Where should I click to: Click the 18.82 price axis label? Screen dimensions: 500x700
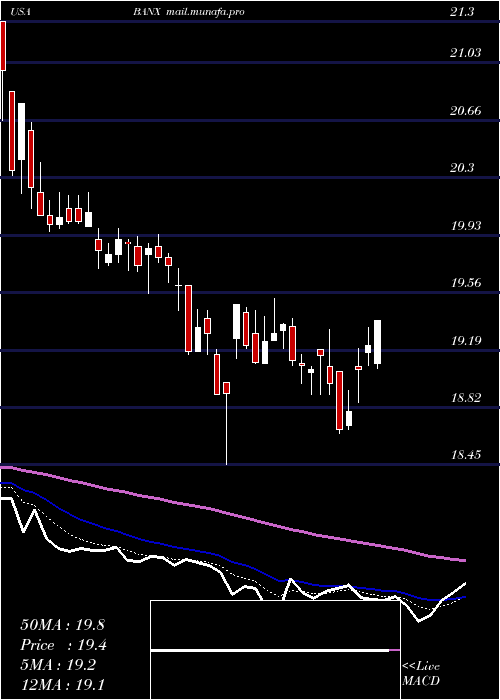coord(466,398)
